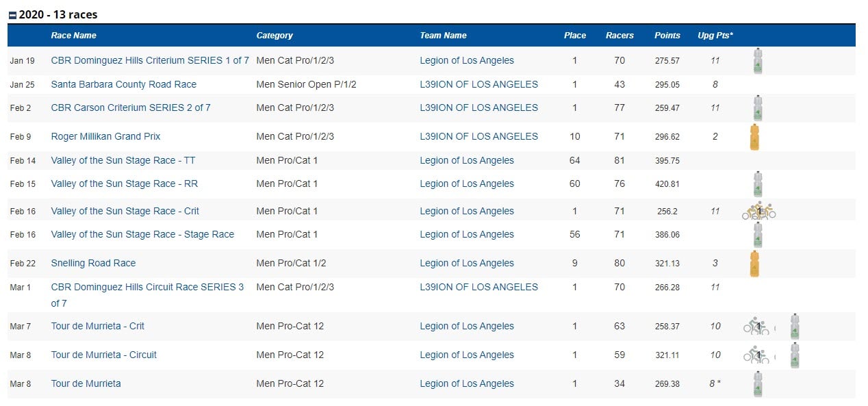Click cyclist icon in Tour de Murrieta - Circuit row
868x406 pixels.
click(x=756, y=355)
